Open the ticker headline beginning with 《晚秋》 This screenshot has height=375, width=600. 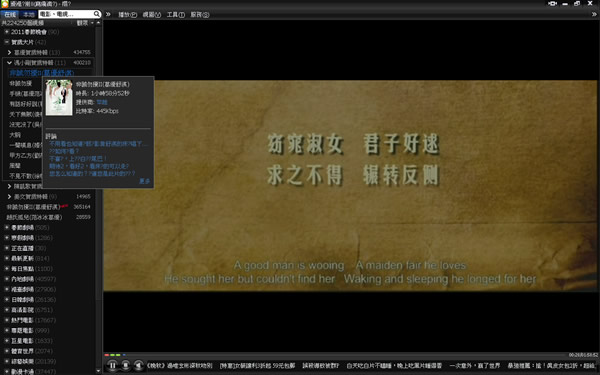pyautogui.click(x=179, y=366)
